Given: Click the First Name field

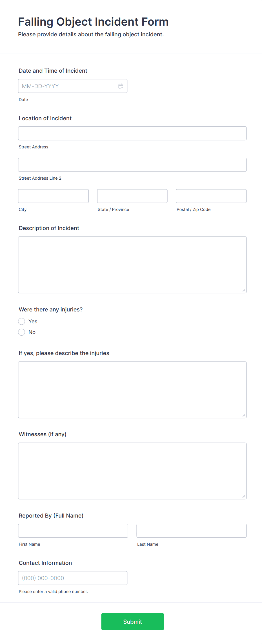Looking at the screenshot, I should (x=73, y=530).
